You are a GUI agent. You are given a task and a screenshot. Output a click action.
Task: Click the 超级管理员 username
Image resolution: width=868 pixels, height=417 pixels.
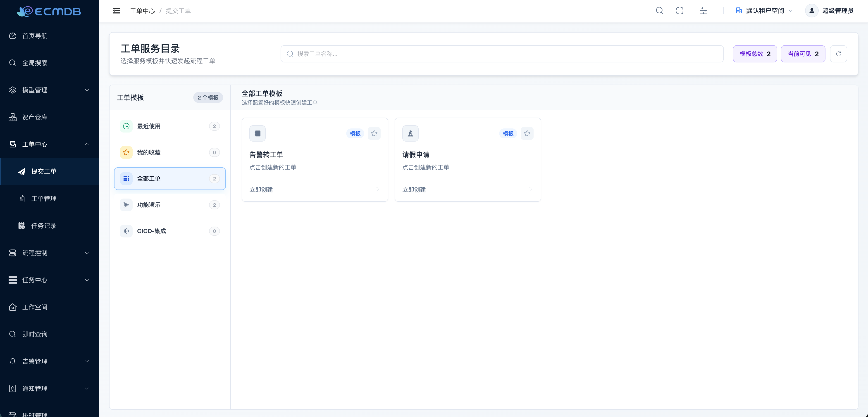838,11
